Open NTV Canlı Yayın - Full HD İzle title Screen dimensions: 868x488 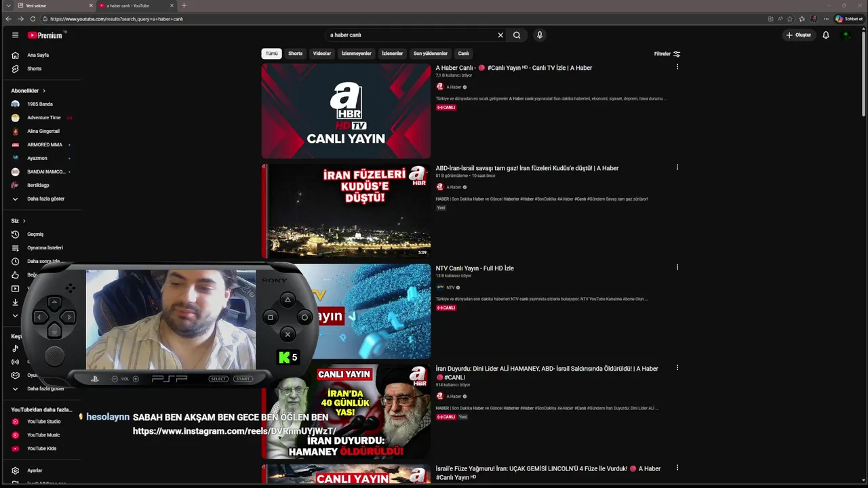tap(475, 268)
